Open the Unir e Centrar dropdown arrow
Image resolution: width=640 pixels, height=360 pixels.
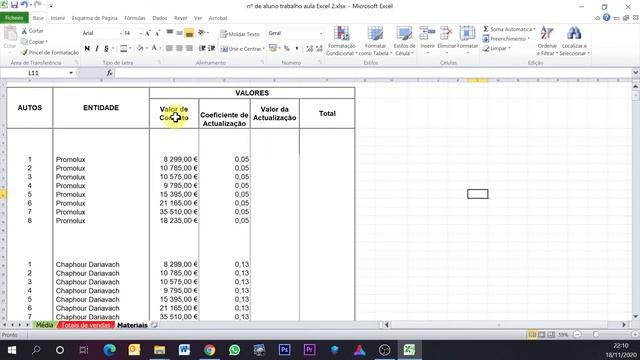[x=263, y=49]
